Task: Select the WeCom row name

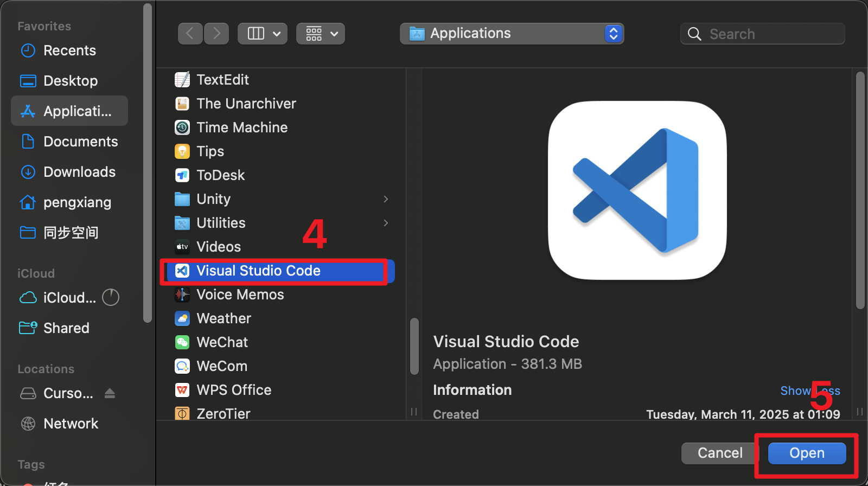Action: click(x=222, y=366)
